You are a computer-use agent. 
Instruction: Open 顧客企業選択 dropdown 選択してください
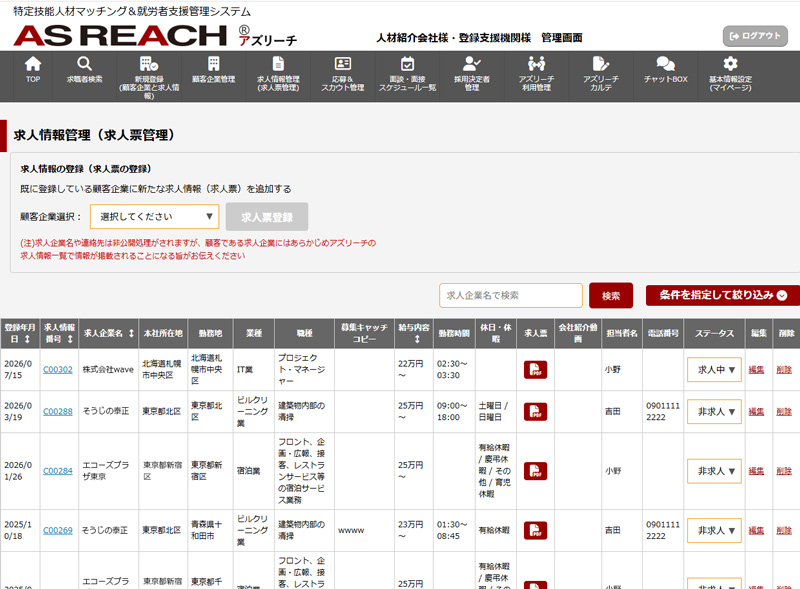coord(155,216)
